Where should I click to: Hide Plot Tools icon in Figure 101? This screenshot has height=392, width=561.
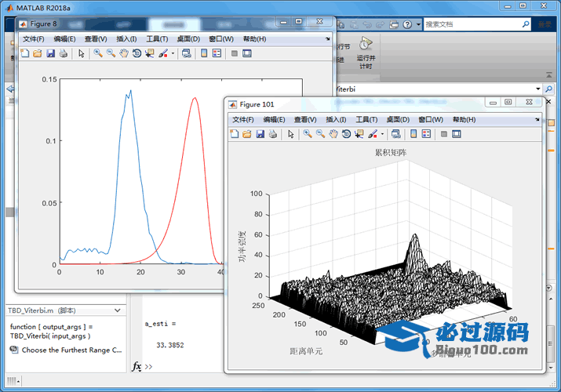point(444,134)
